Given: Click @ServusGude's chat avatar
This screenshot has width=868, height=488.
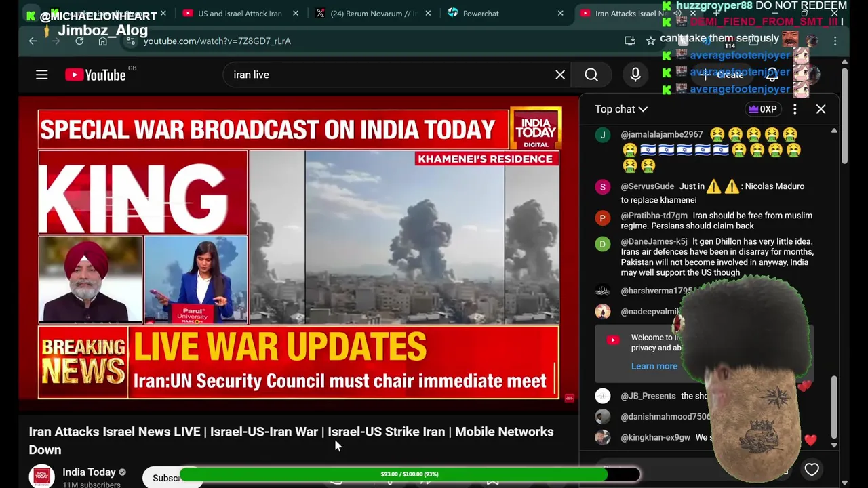Looking at the screenshot, I should [x=603, y=186].
